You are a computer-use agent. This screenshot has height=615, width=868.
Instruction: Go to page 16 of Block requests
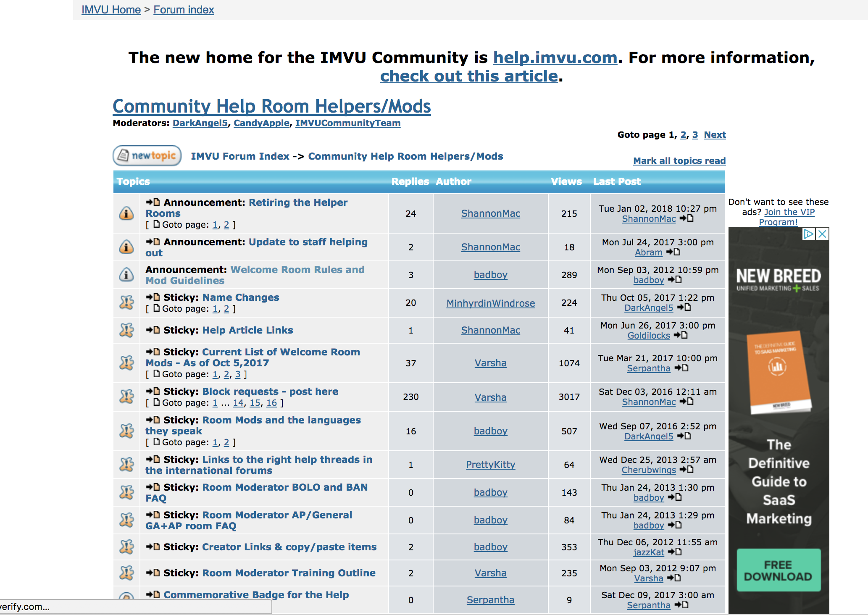(271, 403)
